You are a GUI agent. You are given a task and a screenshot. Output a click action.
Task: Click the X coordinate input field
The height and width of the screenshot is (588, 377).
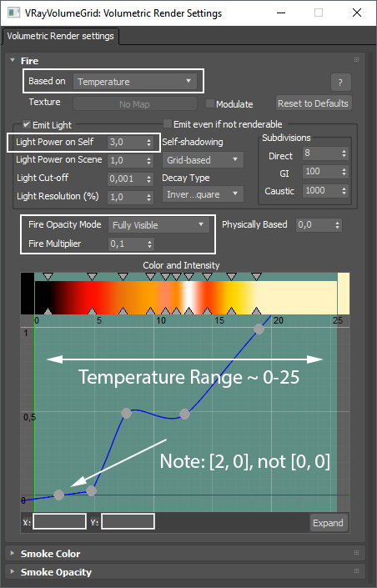coord(60,521)
